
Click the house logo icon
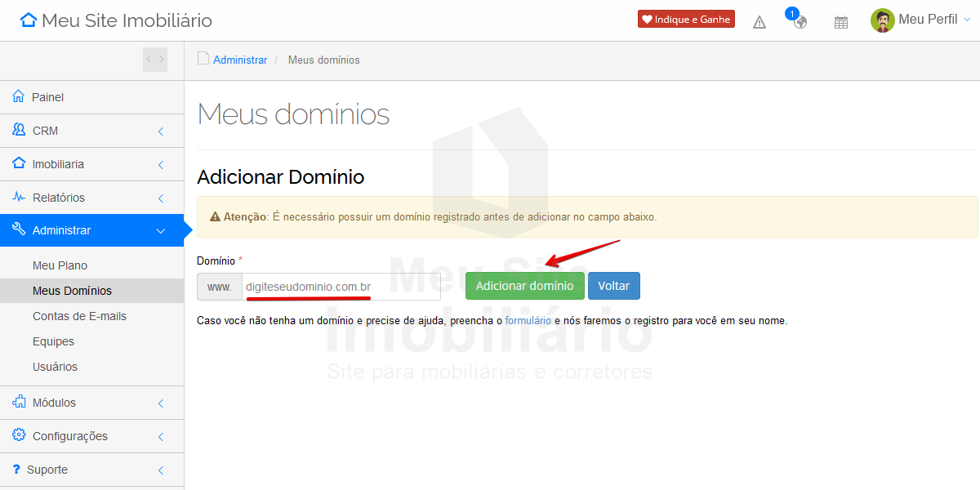pyautogui.click(x=29, y=20)
